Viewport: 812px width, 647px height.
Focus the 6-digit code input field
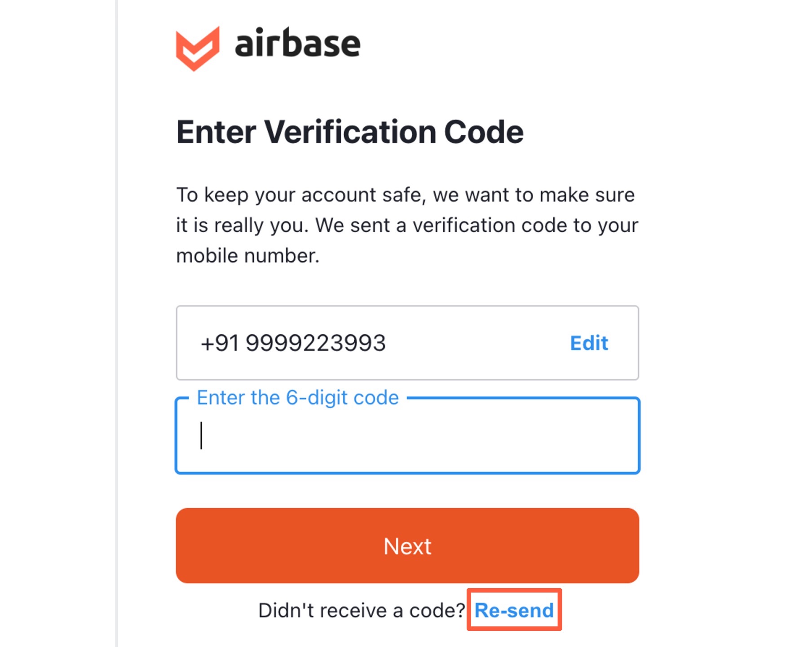(407, 436)
